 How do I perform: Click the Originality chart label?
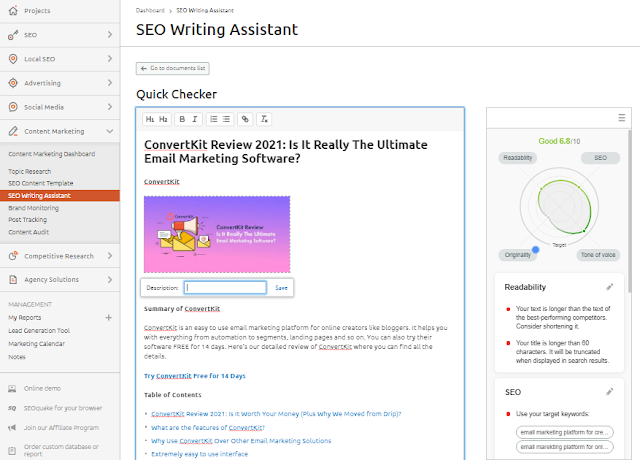coord(518,255)
